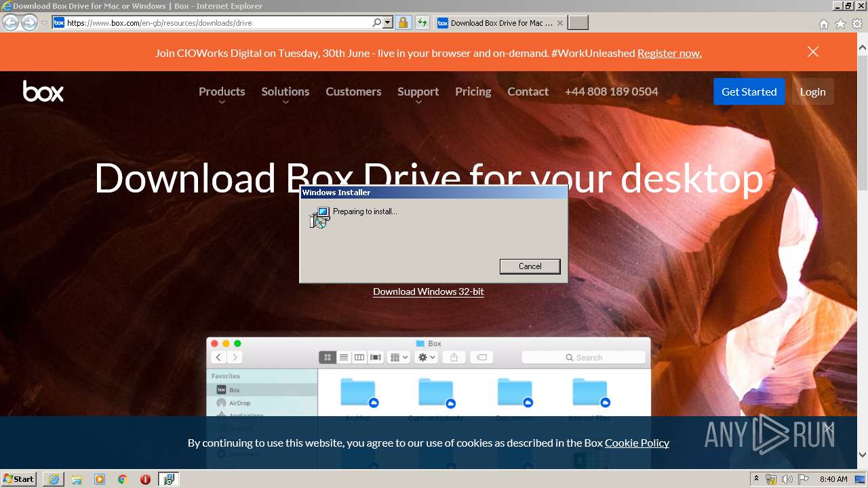Open the Customers menu item
The height and width of the screenshot is (488, 868).
(353, 91)
